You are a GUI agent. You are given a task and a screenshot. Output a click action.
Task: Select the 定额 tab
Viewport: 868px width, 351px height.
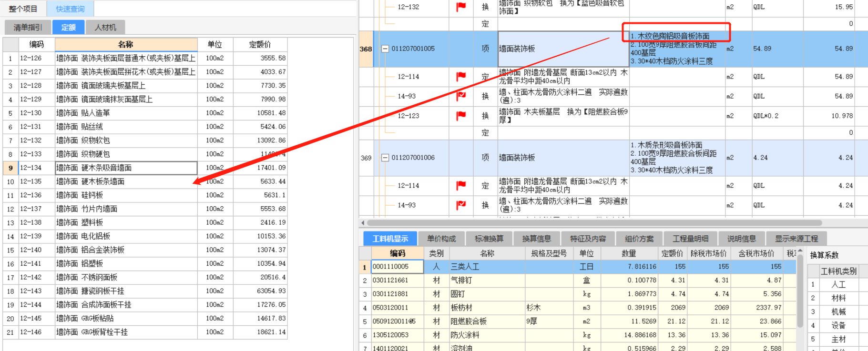tap(68, 27)
